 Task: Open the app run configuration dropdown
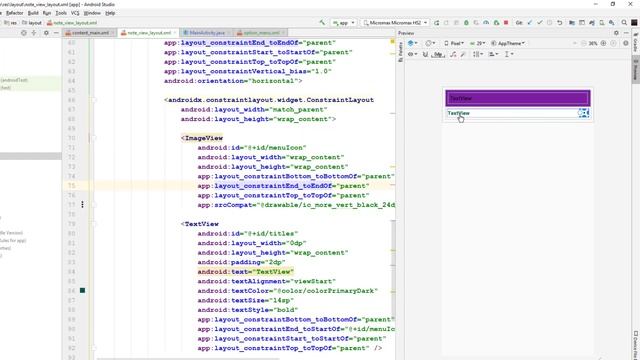(344, 23)
